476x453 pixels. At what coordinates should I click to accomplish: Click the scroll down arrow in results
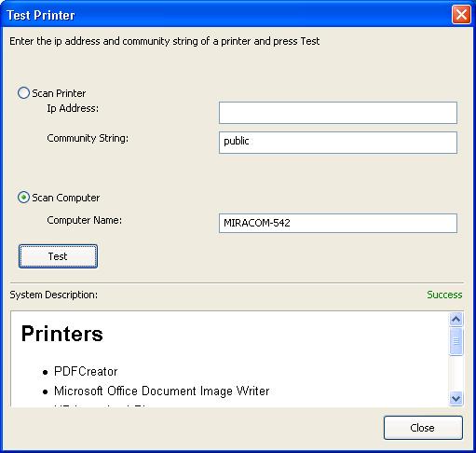point(456,398)
